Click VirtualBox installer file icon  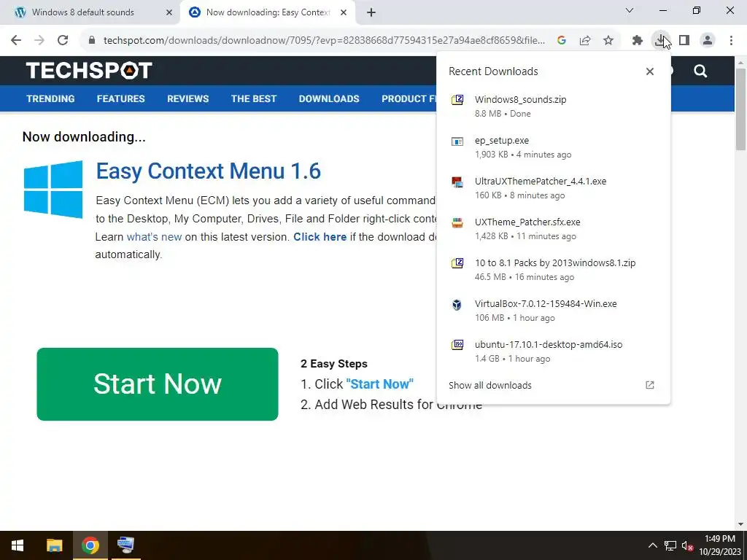(457, 304)
